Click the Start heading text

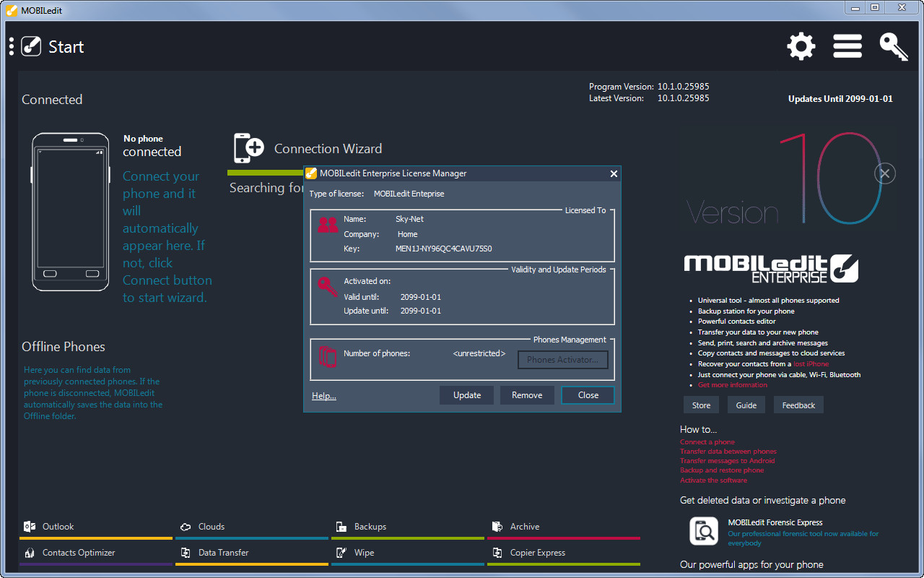[66, 47]
